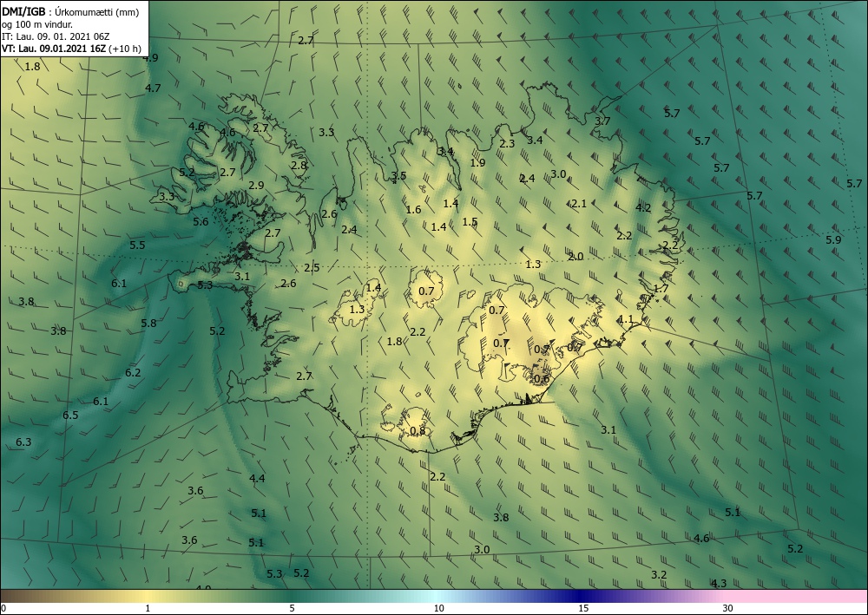Click the 5.9 value at the east edge
The image size is (868, 615).
[x=833, y=239]
